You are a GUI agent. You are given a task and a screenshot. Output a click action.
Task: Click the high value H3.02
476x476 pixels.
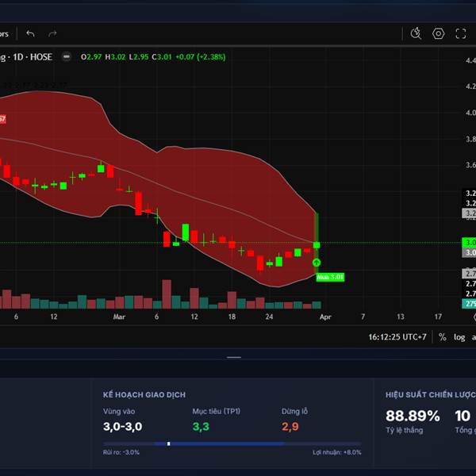pyautogui.click(x=115, y=57)
